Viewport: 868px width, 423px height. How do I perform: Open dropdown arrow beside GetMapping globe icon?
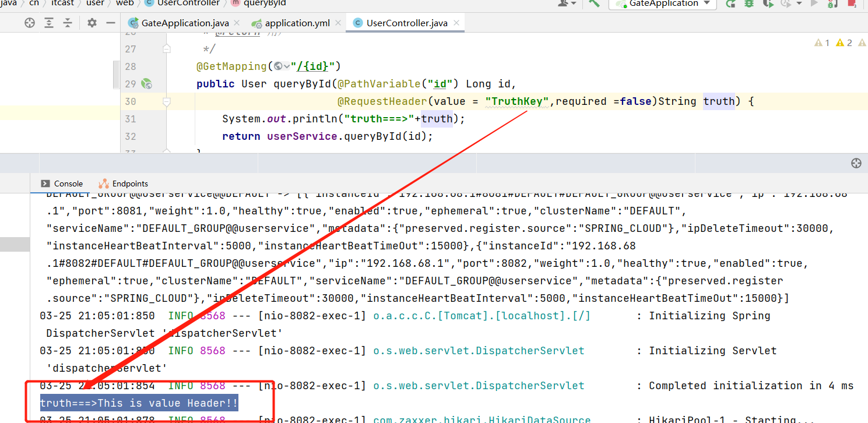pyautogui.click(x=287, y=66)
